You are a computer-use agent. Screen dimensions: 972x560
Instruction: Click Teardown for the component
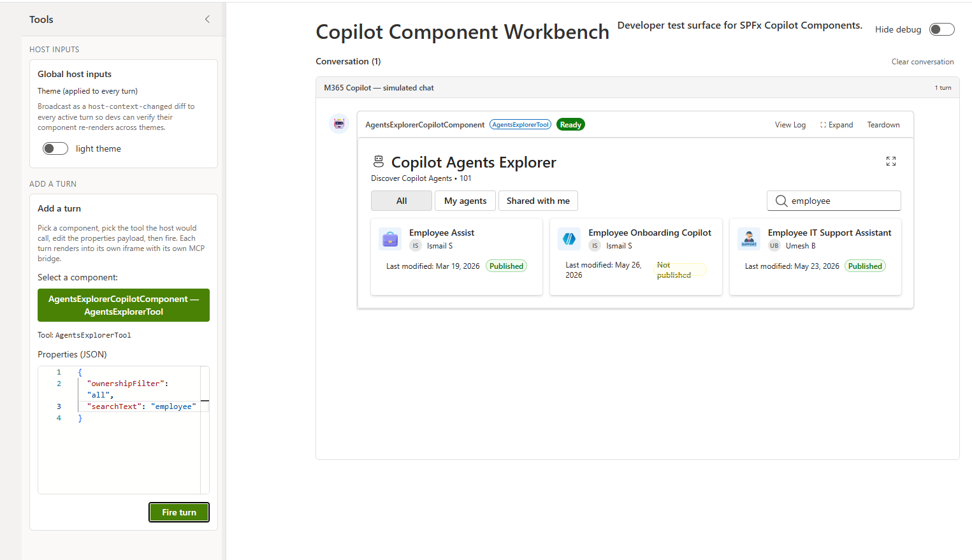click(883, 125)
